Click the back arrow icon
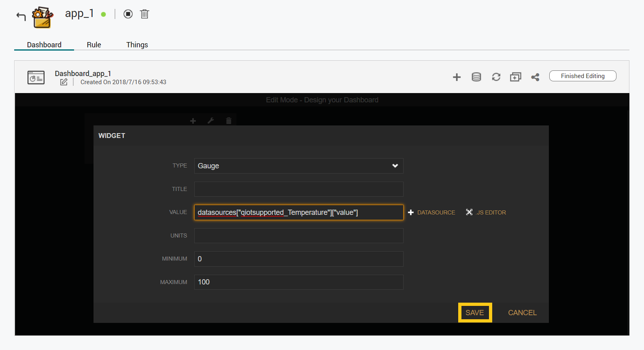 click(x=21, y=16)
